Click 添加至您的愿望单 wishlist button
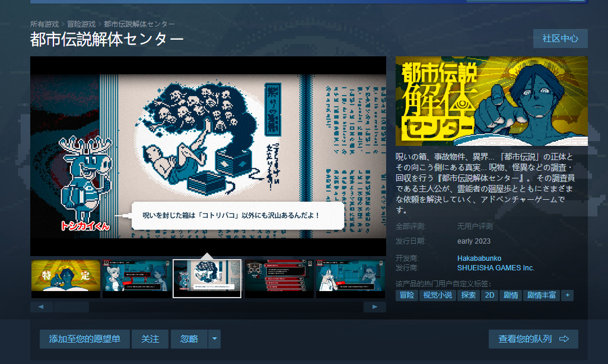Image resolution: width=608 pixels, height=364 pixels. coord(85,339)
